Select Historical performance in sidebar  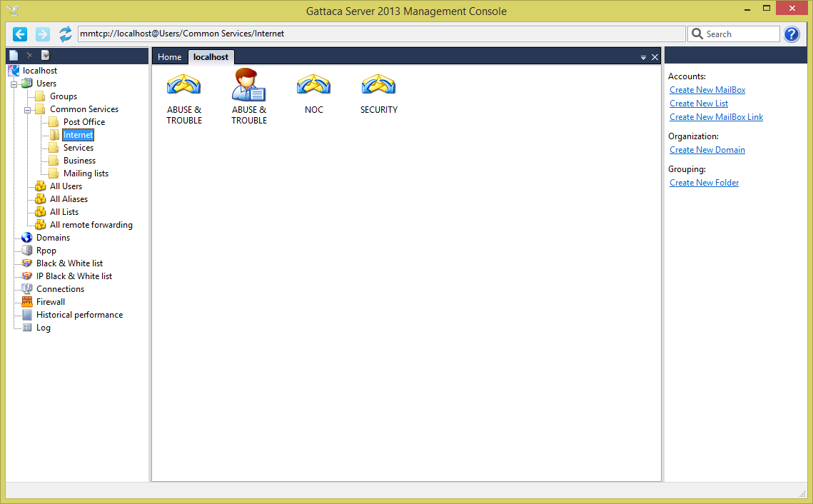(79, 315)
